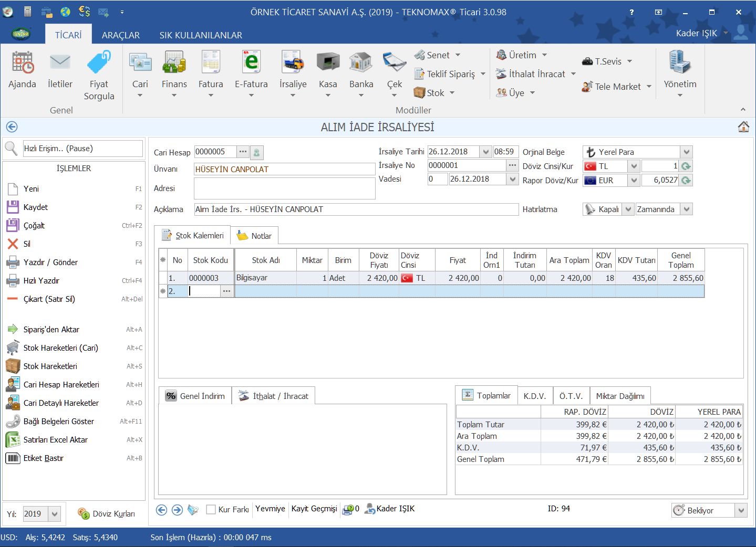Click the Açıklama description input field
The width and height of the screenshot is (756, 547).
(356, 209)
